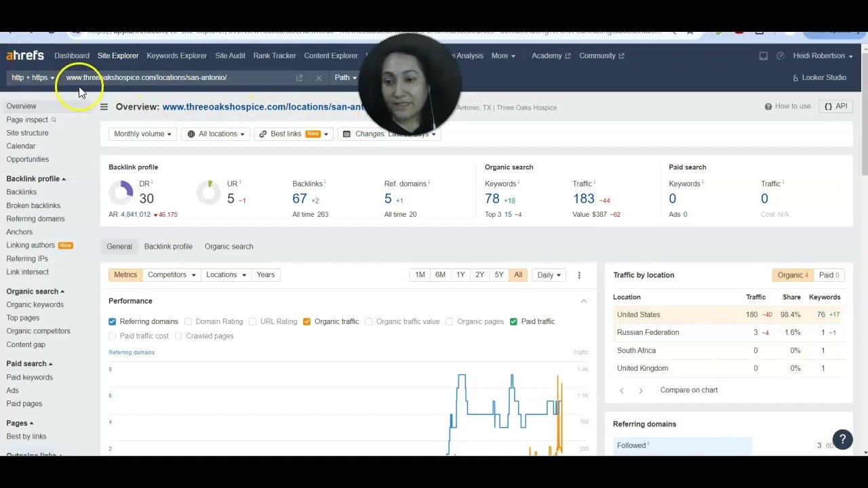Open the Backlinks count 67
The width and height of the screenshot is (868, 488).
(300, 199)
